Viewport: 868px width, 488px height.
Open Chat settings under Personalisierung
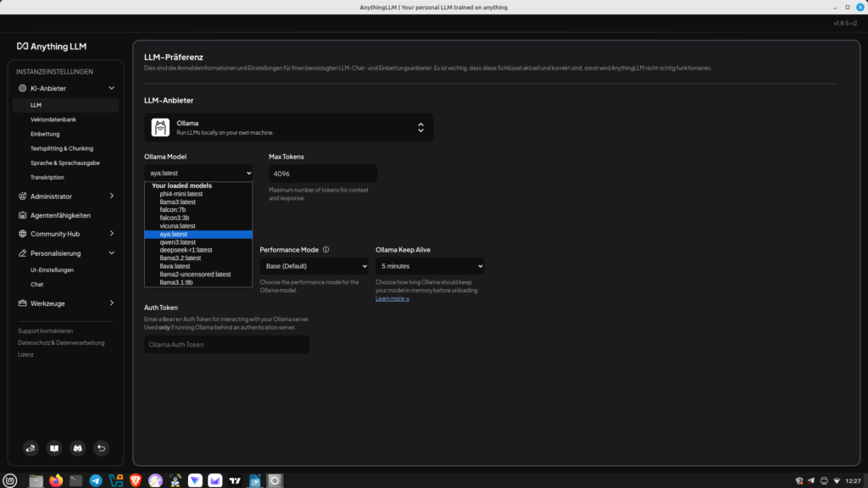click(x=36, y=285)
